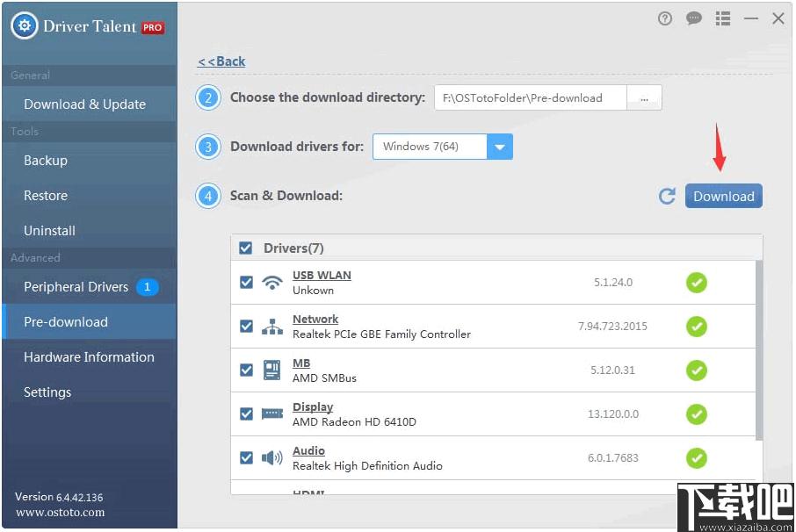Click the Network device icon

272,327
